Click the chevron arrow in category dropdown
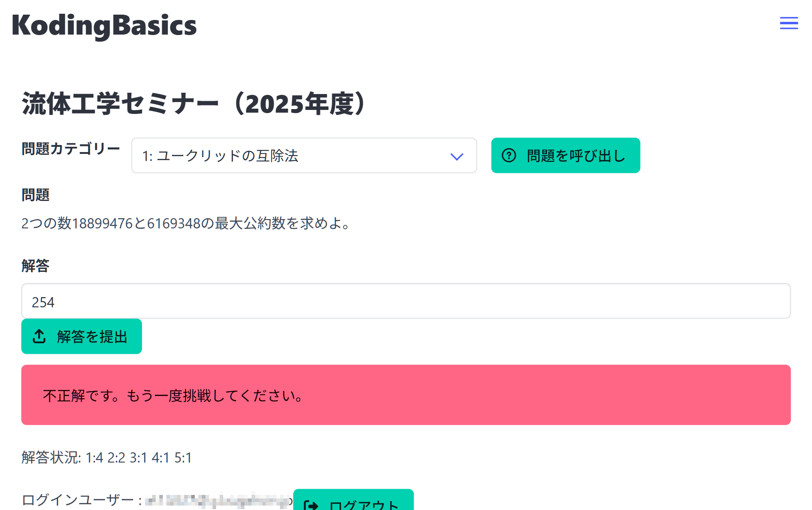The image size is (812, 510). click(x=457, y=156)
